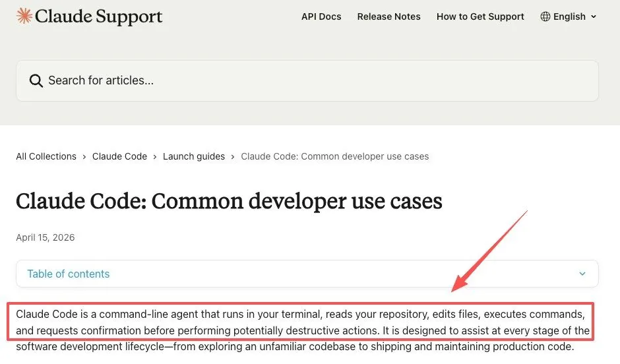Click the article title heading
The height and width of the screenshot is (364, 620).
coord(229,201)
